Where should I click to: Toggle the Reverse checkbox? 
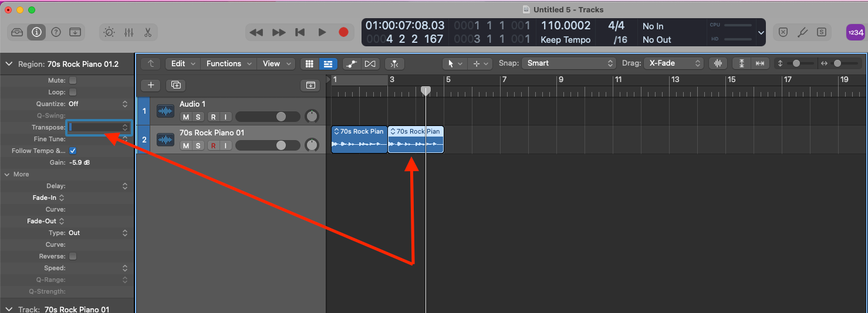pos(73,256)
